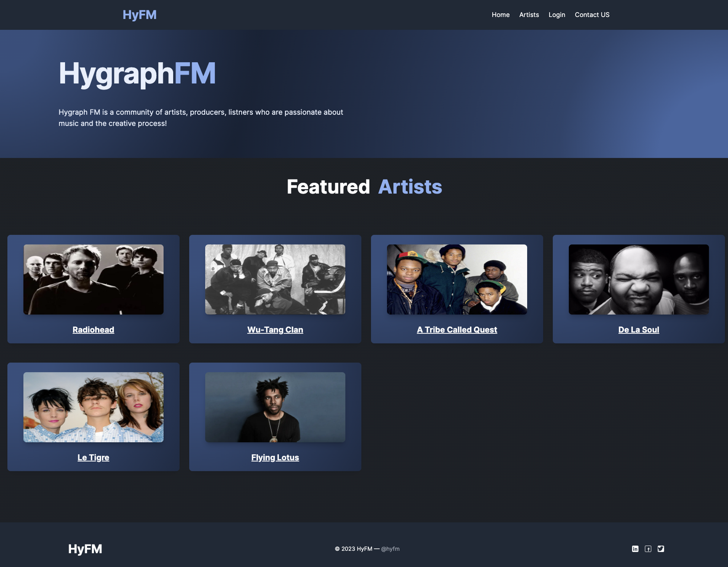728x567 pixels.
Task: Click the Le Tigre photo
Action: pyautogui.click(x=93, y=407)
